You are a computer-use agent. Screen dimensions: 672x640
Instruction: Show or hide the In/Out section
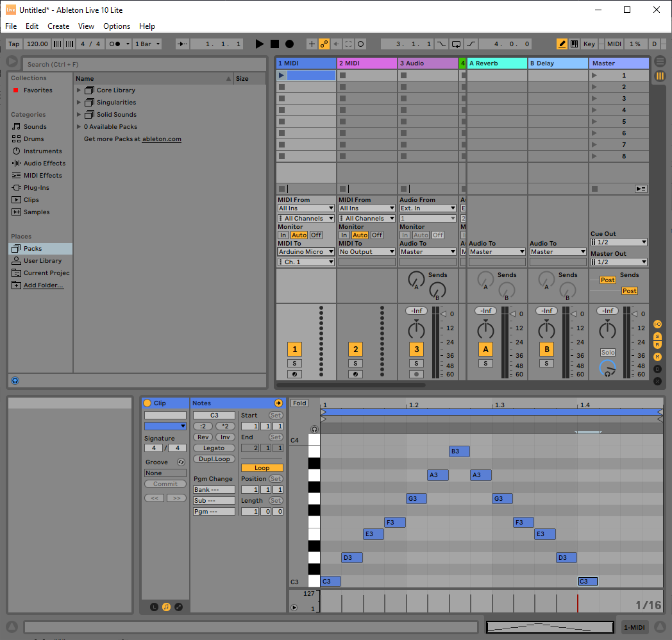(x=657, y=324)
